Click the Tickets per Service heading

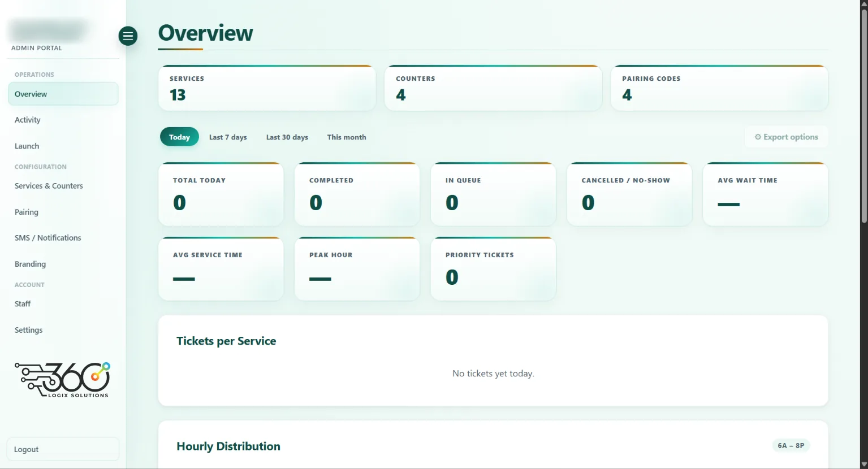click(226, 341)
